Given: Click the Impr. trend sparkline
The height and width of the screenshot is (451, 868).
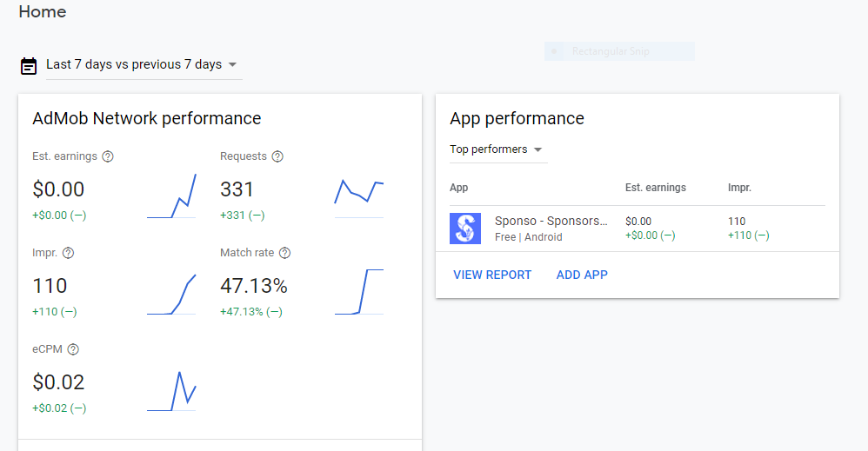Looking at the screenshot, I should (171, 294).
